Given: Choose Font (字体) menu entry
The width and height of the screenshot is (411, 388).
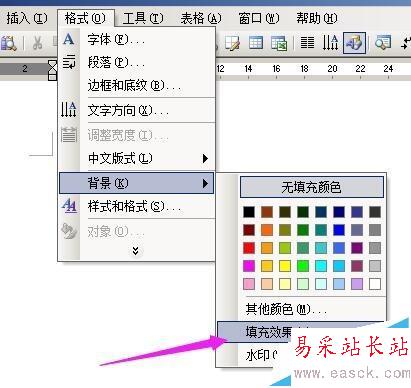Looking at the screenshot, I should pos(137,40).
